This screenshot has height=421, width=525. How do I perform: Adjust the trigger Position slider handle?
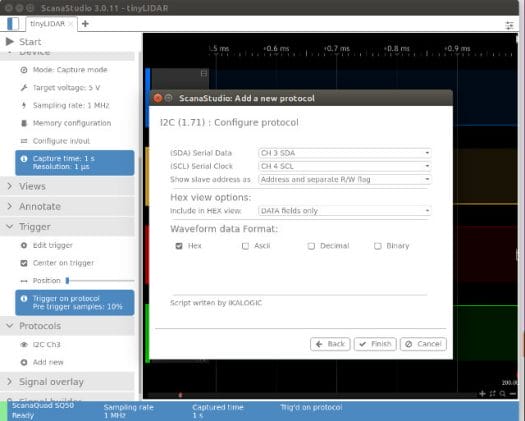point(67,281)
